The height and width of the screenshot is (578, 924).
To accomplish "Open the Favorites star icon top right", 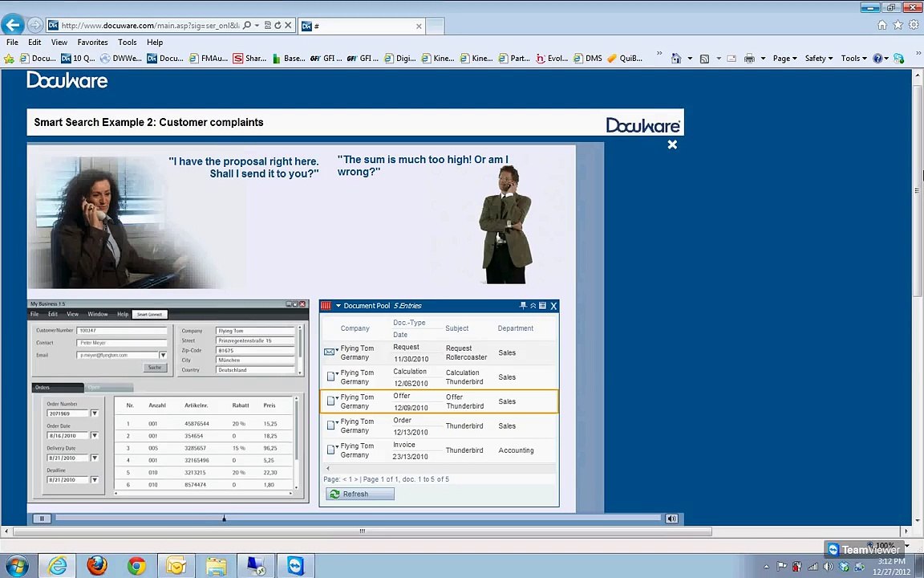I will (898, 25).
